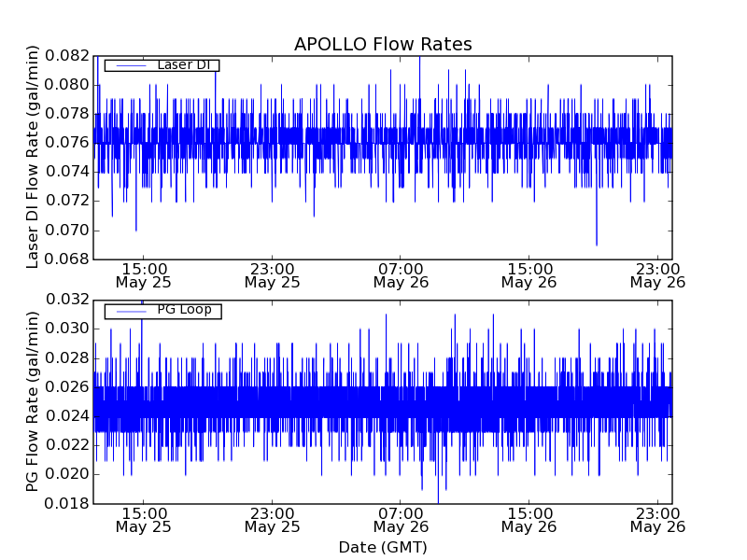The height and width of the screenshot is (560, 747).
Task: Select the Laser DI legend label
Action: click(187, 65)
